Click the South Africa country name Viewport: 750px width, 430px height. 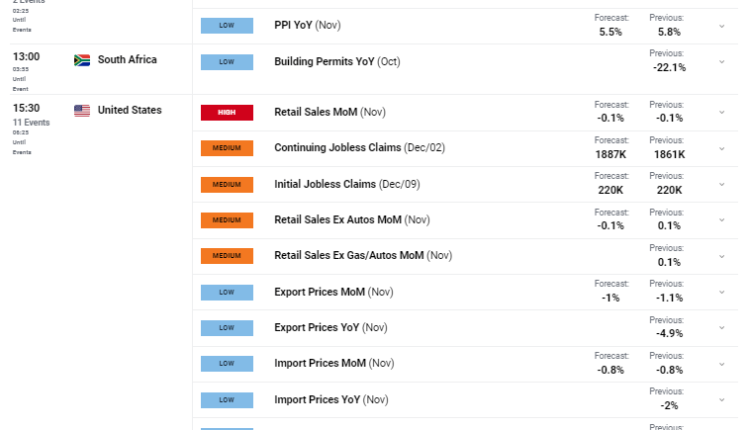click(x=127, y=60)
